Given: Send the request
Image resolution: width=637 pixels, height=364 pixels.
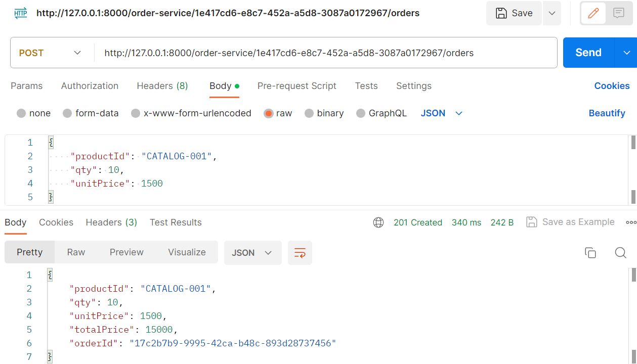Looking at the screenshot, I should [588, 53].
